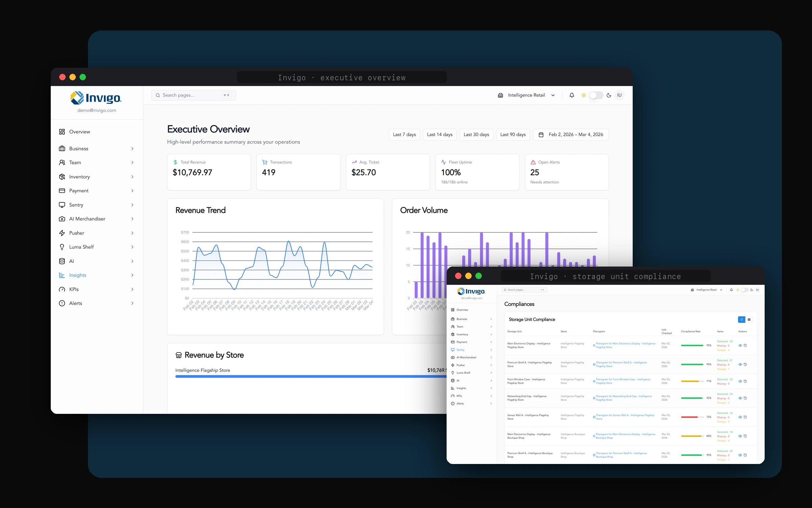Click Sentry monitor icon in compliance window sidebar
The height and width of the screenshot is (508, 812).
pos(453,350)
